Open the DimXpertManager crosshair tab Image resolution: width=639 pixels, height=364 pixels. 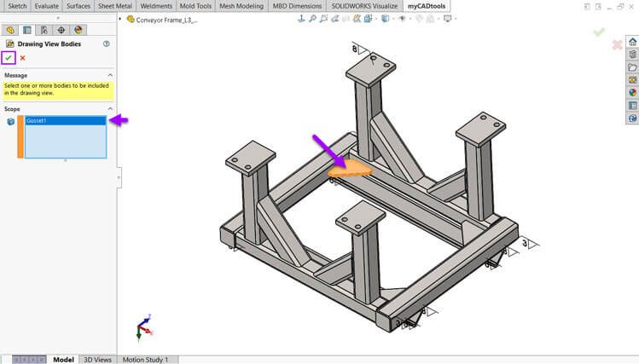pyautogui.click(x=61, y=30)
